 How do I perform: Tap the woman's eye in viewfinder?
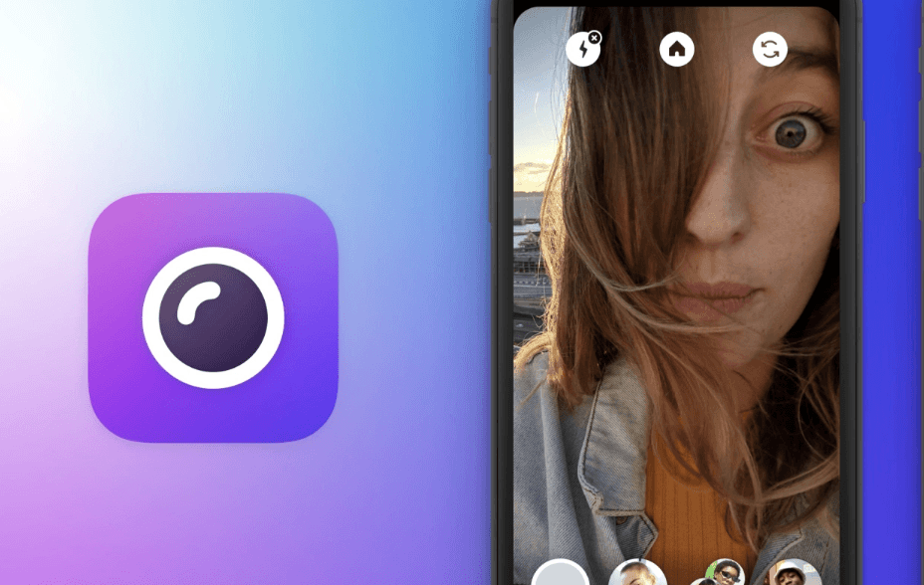point(792,134)
